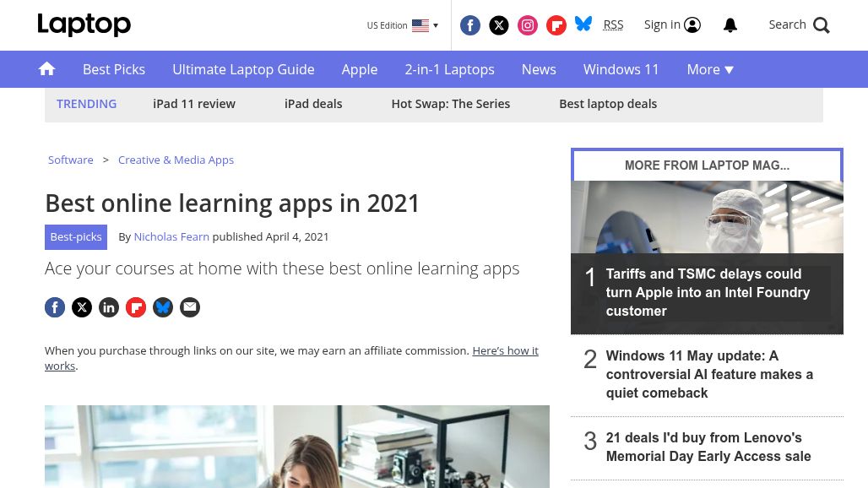This screenshot has width=868, height=488.
Task: Open 21 deals Lenovo Memorial Day article
Action: [708, 447]
